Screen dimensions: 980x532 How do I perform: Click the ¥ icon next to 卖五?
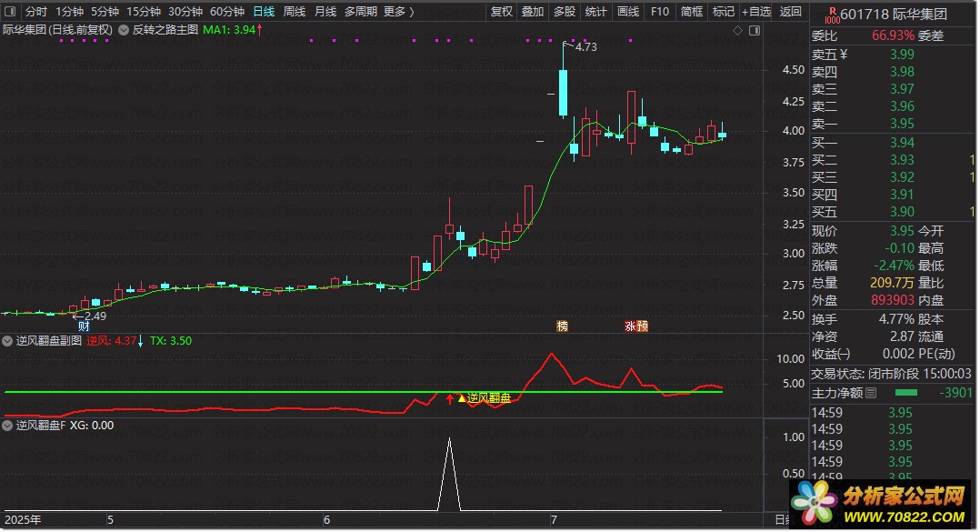[844, 55]
